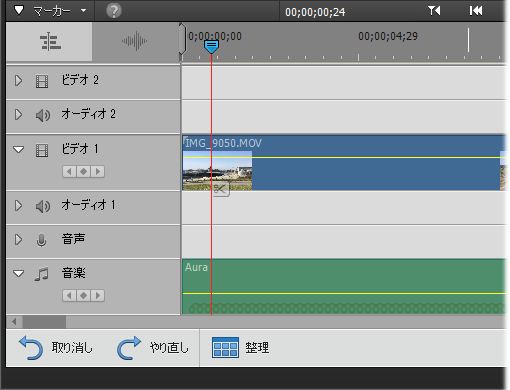Click the yellow volume line on Aura clip

344,293
